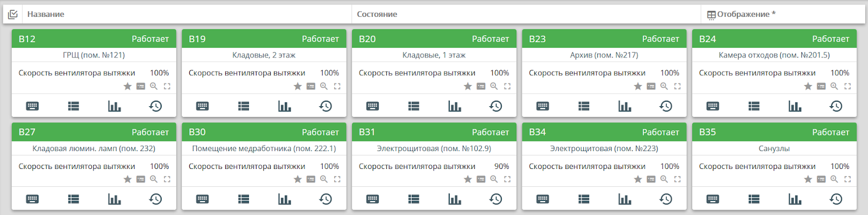
Task: Expand fullscreen icon on B27 card
Action: pos(167,179)
